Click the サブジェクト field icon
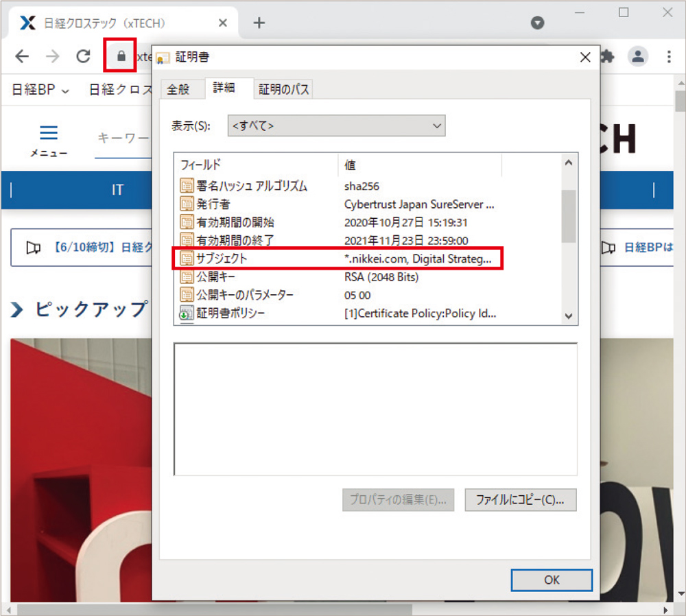Screen dimensions: 686x616 (187, 259)
